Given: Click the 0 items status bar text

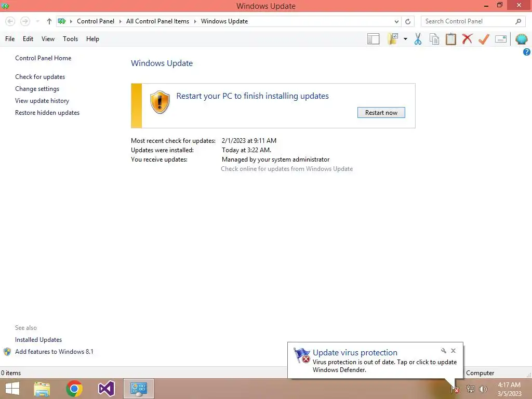Looking at the screenshot, I should (11, 373).
